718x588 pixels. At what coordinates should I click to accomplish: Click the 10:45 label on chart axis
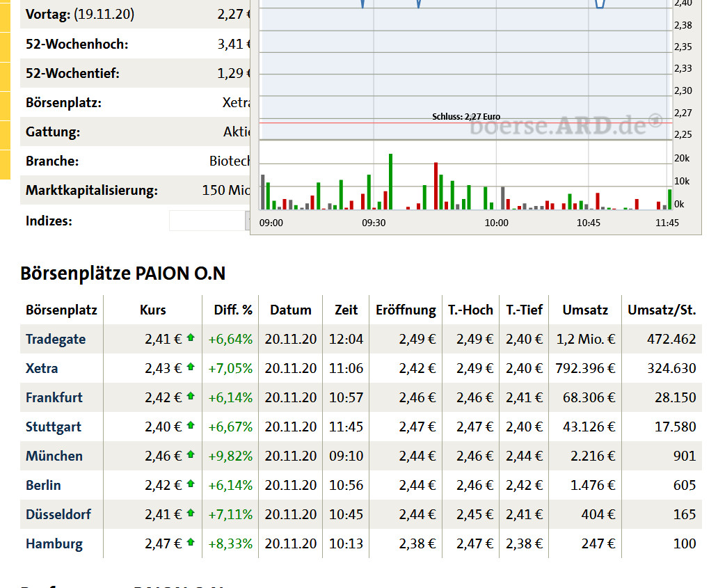click(x=589, y=223)
